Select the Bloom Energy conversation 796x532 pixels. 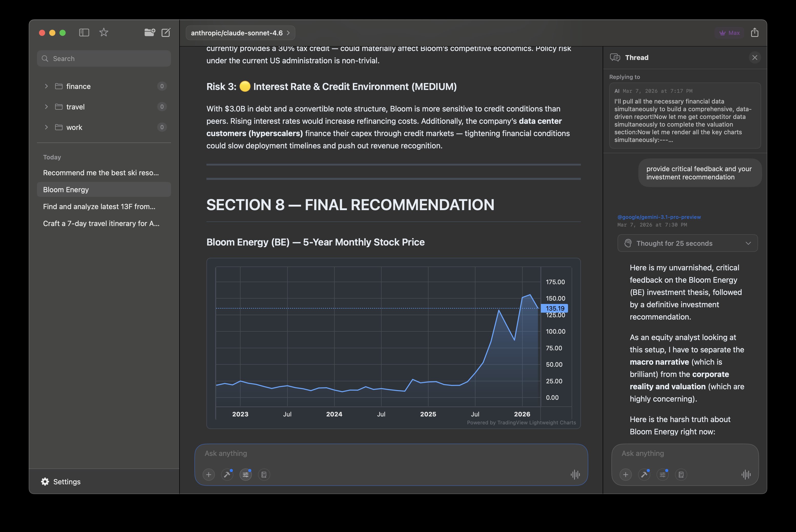pyautogui.click(x=104, y=189)
